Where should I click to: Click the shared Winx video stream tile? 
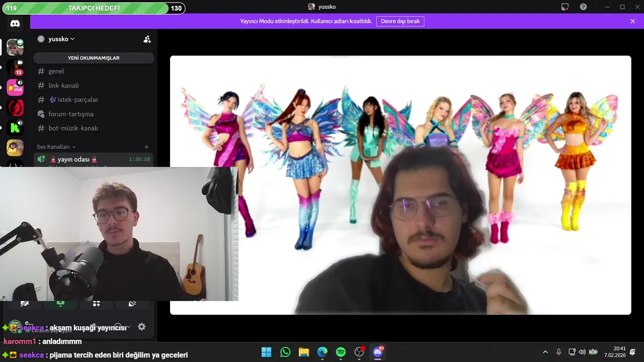click(400, 185)
